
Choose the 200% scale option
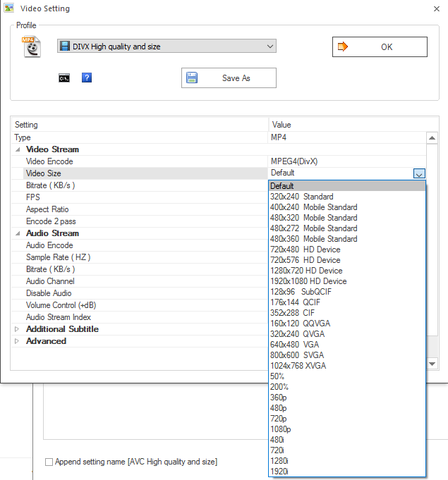pos(347,387)
